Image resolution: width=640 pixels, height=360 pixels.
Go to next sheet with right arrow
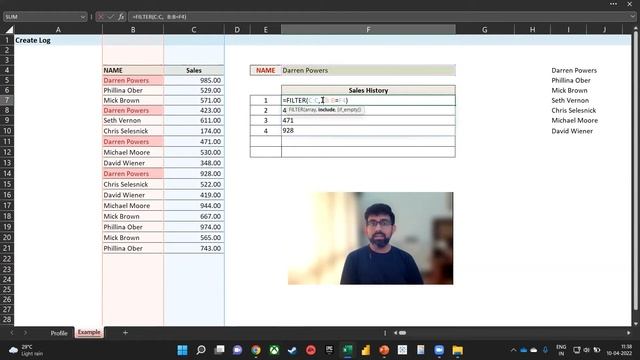click(25, 333)
